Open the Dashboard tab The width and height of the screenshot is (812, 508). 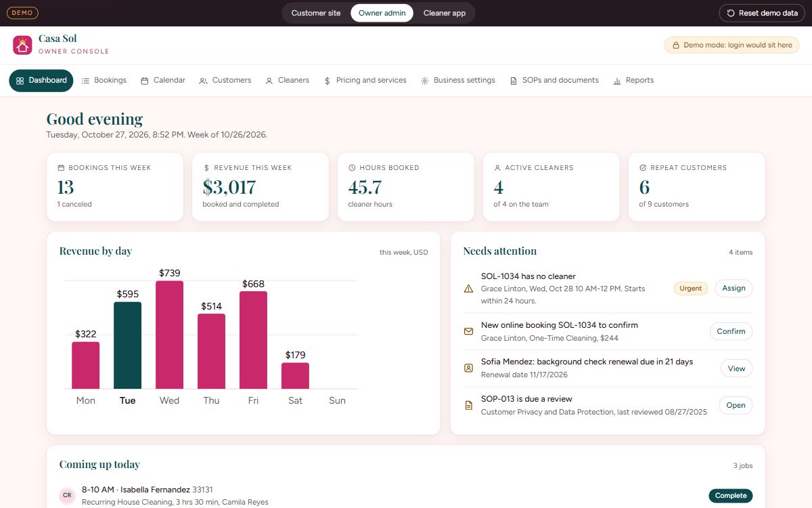(41, 80)
